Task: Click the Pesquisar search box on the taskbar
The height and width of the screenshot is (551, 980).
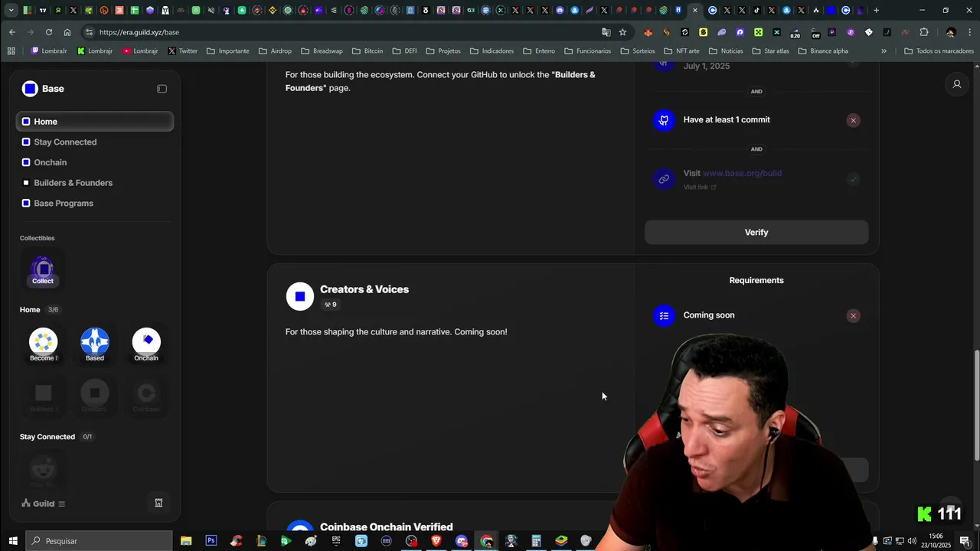Action: point(99,541)
